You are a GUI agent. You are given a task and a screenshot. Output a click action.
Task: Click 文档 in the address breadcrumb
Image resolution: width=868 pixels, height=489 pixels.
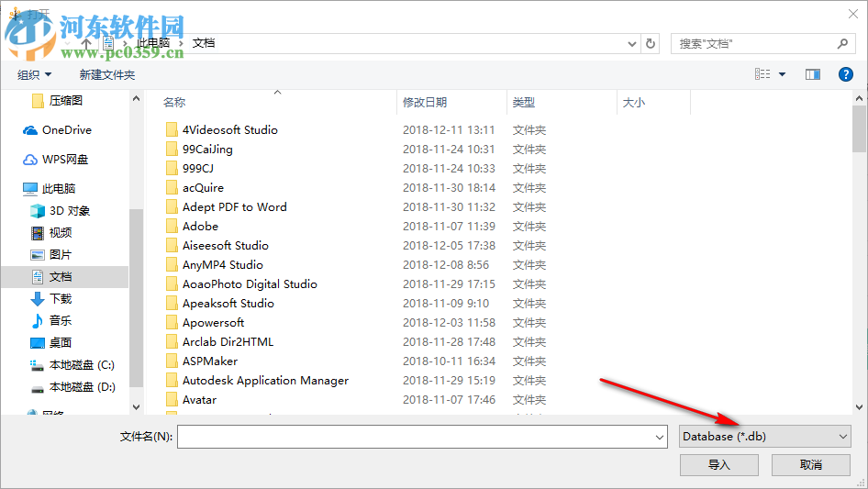pos(204,43)
